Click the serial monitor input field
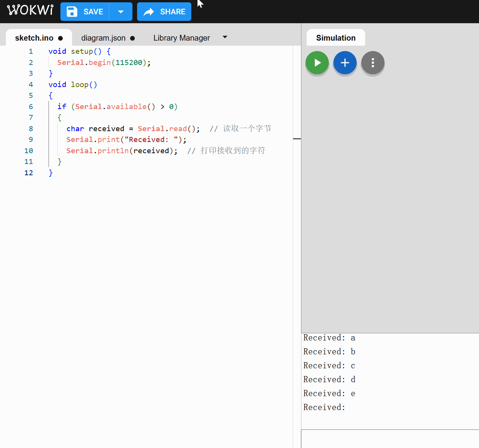 tap(390, 439)
